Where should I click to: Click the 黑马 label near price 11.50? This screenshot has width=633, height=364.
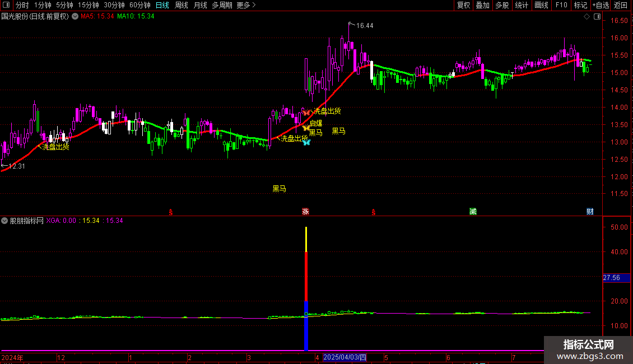point(280,189)
